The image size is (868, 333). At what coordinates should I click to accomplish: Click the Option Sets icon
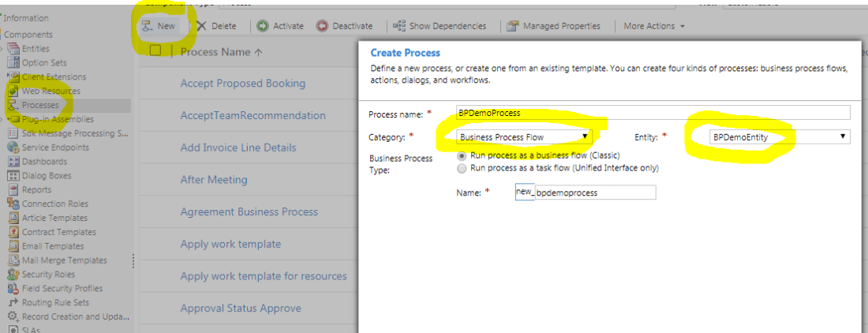point(14,63)
